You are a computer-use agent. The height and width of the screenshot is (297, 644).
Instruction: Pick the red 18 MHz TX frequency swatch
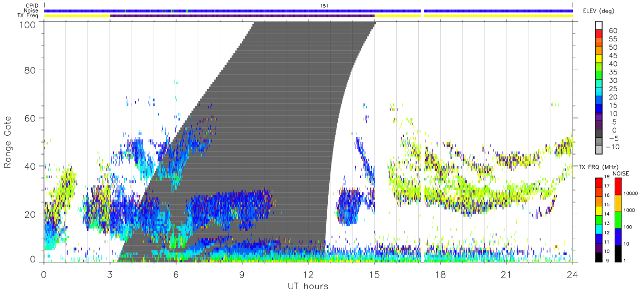[599, 182]
